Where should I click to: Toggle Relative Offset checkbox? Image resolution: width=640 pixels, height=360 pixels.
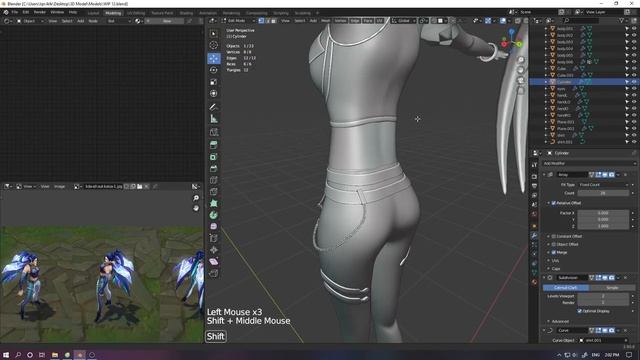click(x=554, y=203)
